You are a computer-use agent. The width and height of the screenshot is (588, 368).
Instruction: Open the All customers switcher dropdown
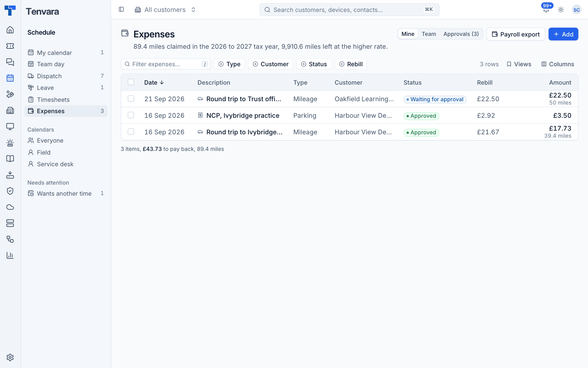pyautogui.click(x=165, y=10)
